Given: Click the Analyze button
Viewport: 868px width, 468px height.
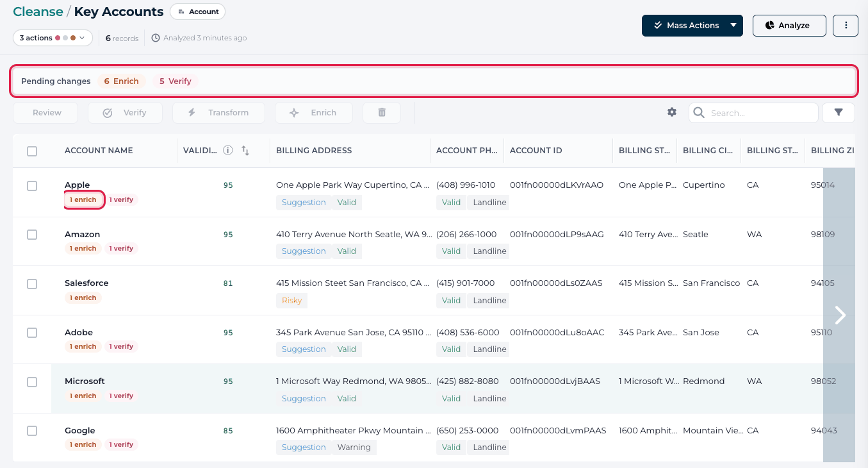Looking at the screenshot, I should tap(789, 26).
